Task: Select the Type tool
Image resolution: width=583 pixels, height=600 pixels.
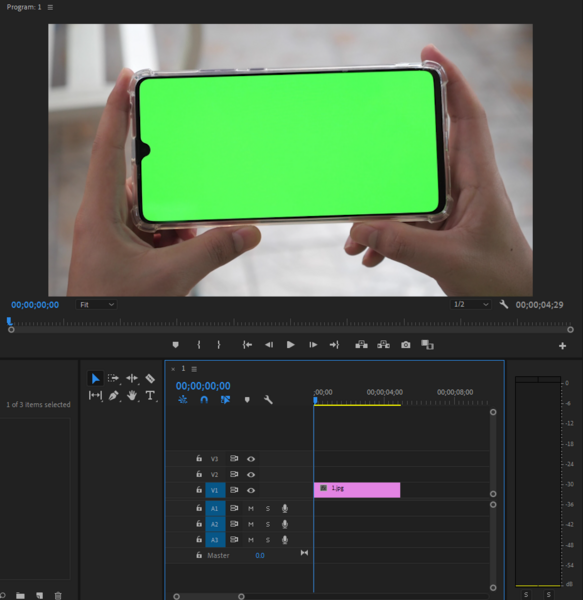Action: (x=150, y=395)
